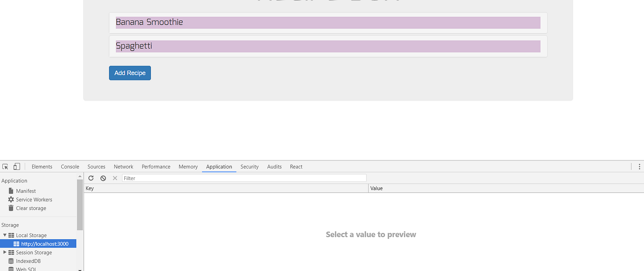Select the Inspect element icon in DevTools
The width and height of the screenshot is (644, 271).
[x=5, y=166]
